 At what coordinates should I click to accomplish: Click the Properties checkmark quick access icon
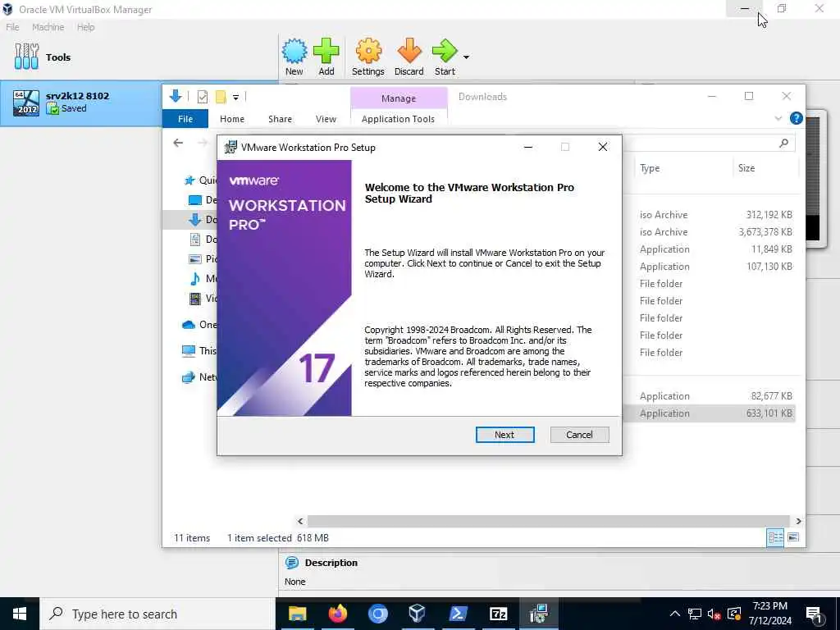coord(203,97)
